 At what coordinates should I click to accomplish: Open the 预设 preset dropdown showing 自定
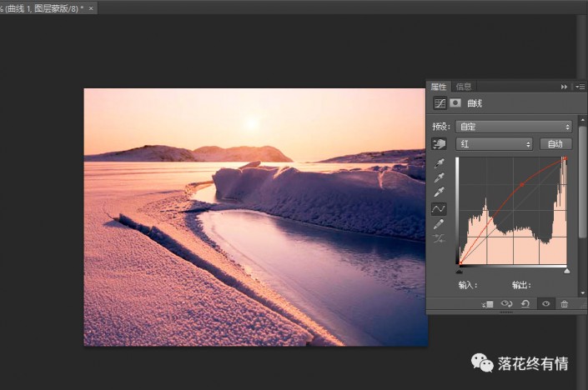coord(514,127)
